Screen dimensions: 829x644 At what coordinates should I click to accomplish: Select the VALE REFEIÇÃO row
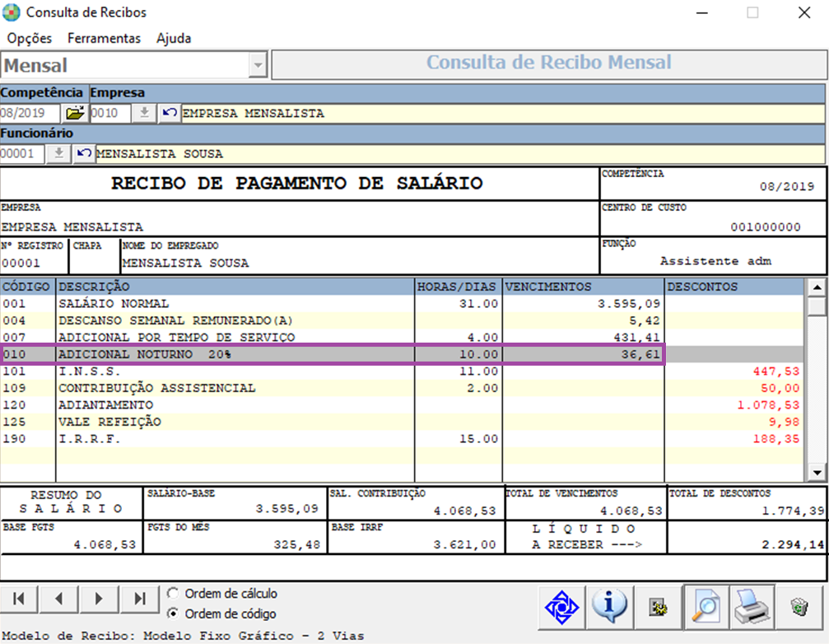coord(402,422)
